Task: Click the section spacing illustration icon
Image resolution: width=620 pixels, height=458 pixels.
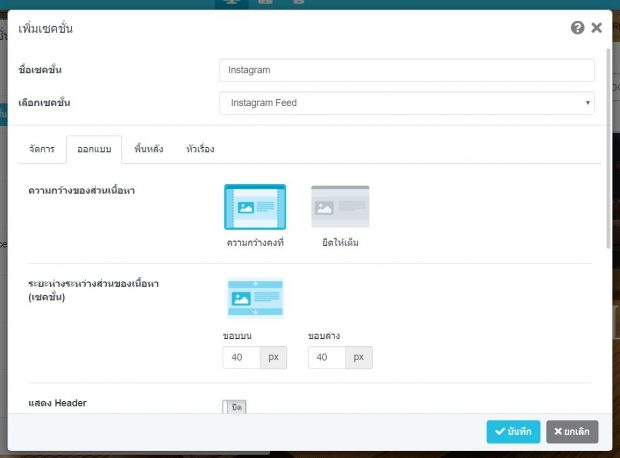Action: (x=255, y=298)
